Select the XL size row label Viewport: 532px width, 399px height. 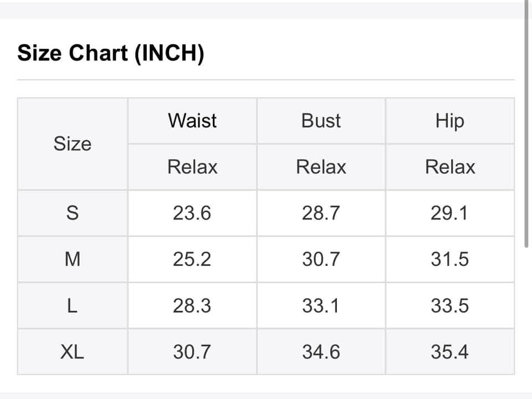(72, 351)
